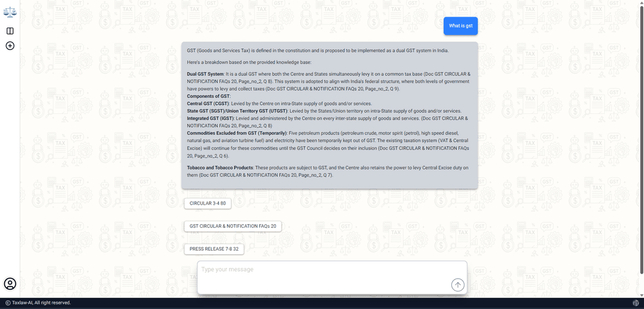
Task: Click the 'Dual GST System' heading
Action: [205, 74]
